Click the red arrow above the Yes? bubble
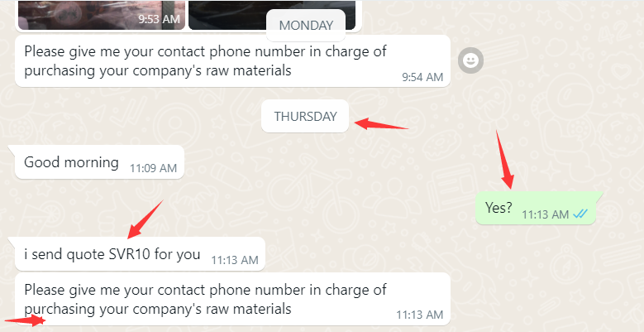This screenshot has height=332, width=644. (505, 159)
